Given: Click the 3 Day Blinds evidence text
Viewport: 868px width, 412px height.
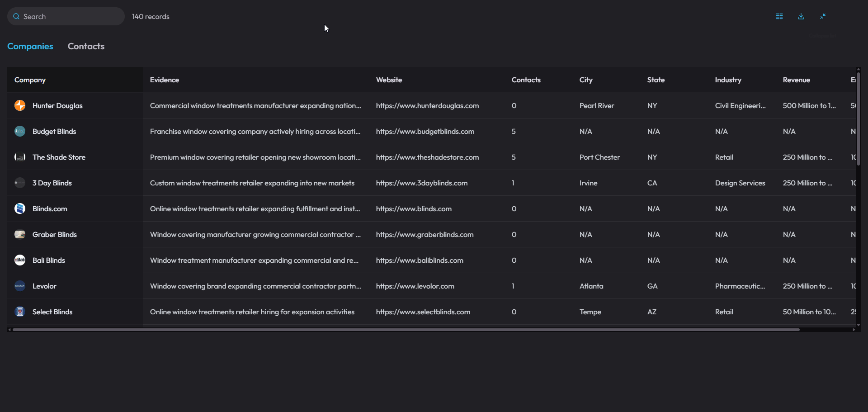Looking at the screenshot, I should point(252,183).
